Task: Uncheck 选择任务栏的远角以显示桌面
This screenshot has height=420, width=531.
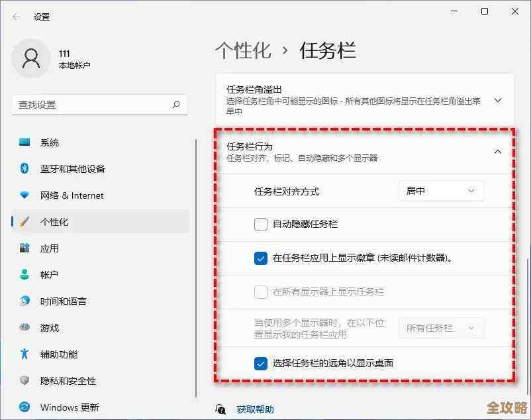Action: (x=260, y=362)
